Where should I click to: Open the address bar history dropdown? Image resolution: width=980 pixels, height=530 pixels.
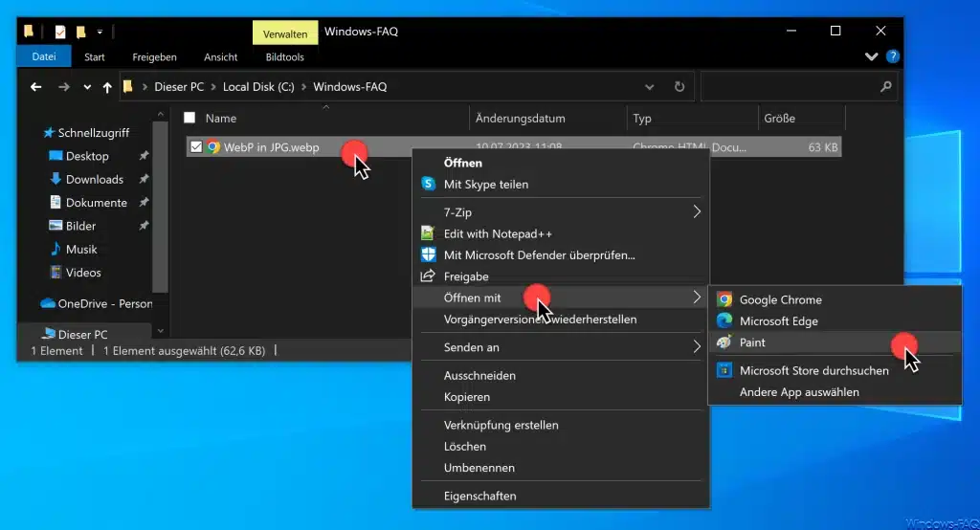[x=650, y=87]
